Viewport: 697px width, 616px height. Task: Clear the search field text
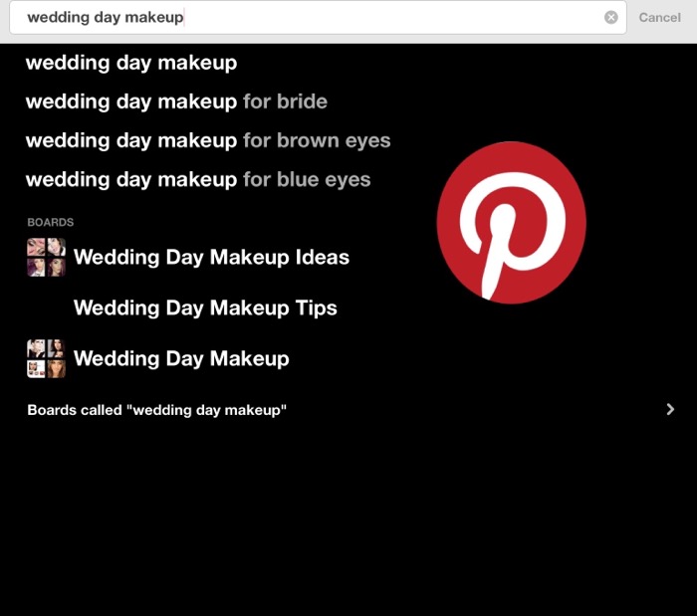coord(610,17)
